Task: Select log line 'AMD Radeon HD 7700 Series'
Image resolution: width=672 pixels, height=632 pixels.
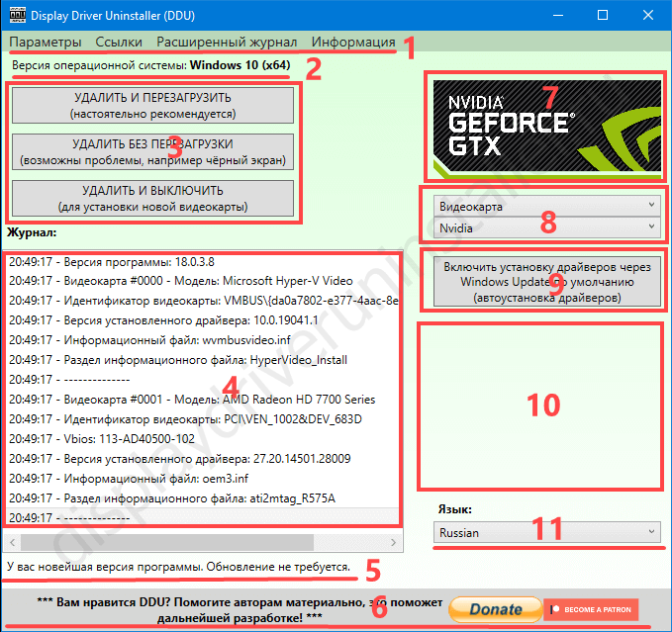Action: 203,399
